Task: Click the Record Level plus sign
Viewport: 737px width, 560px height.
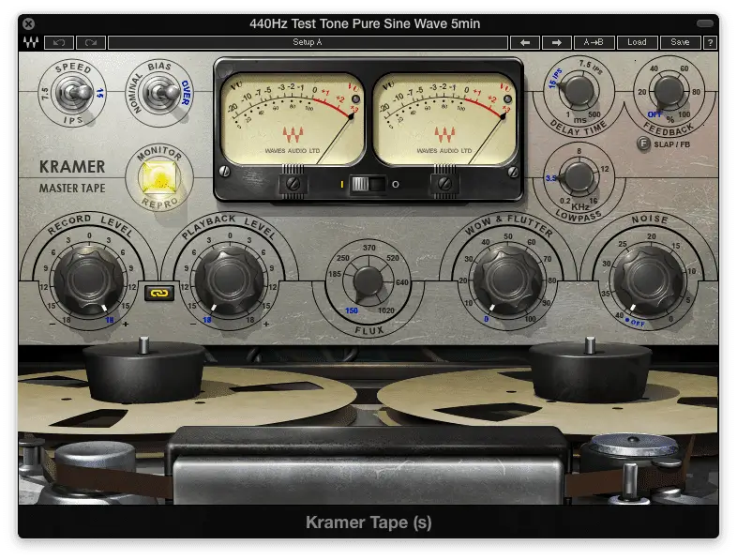Action: [126, 324]
